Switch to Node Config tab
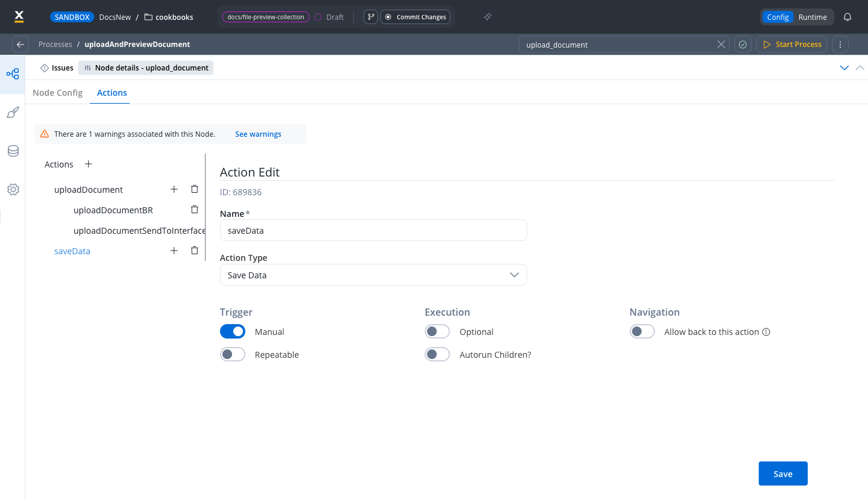Viewport: 868px width, 500px height. 57,93
